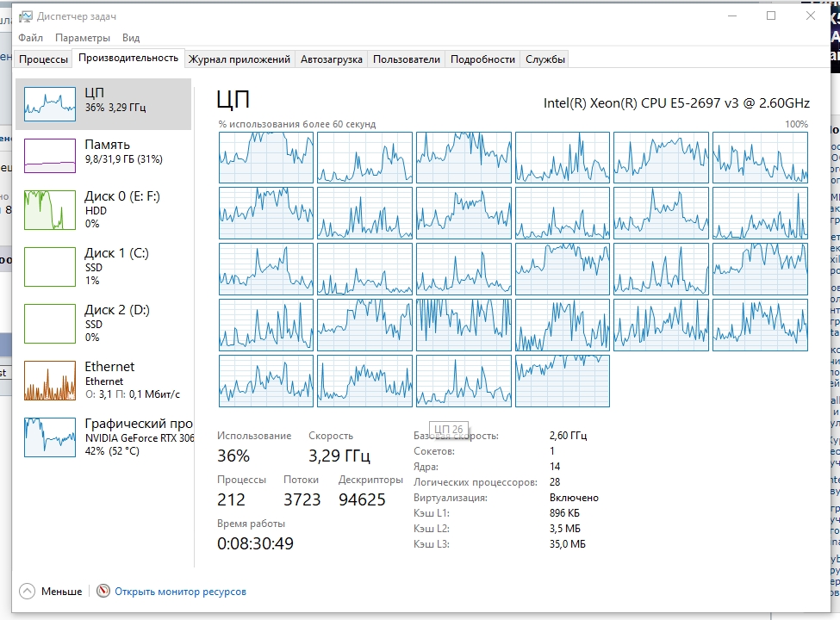Viewport: 840px width, 620px height.
Task: Select the Память graph thumbnail
Action: pos(50,156)
